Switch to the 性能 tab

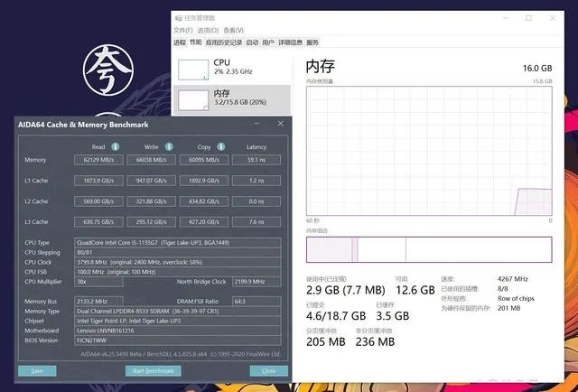[x=196, y=42]
